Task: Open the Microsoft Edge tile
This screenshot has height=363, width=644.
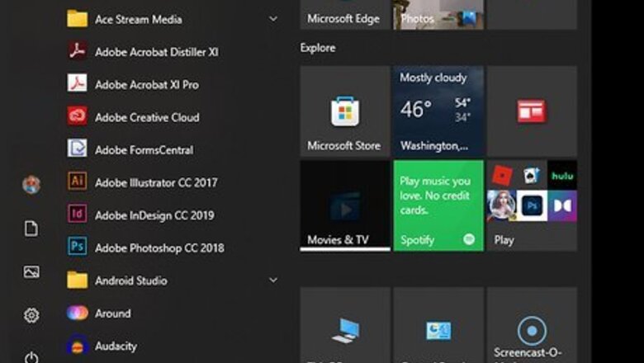Action: pyautogui.click(x=345, y=15)
